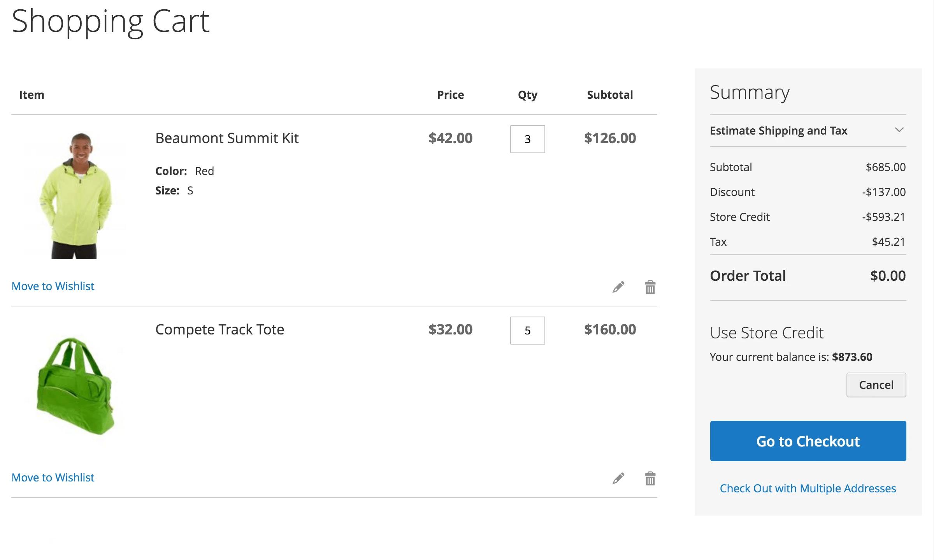934x560 pixels.
Task: Edit the Beaumont Summit Kit item
Action: tap(618, 287)
